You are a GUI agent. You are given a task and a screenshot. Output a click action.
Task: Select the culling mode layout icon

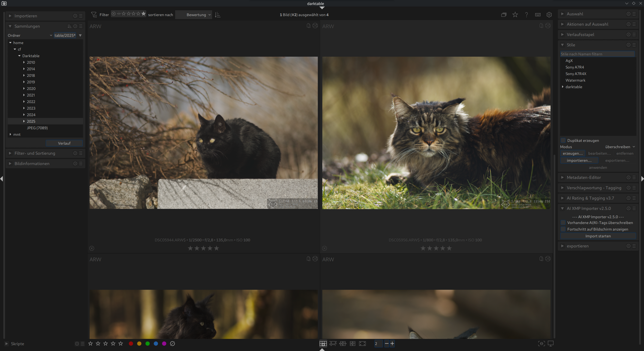coord(343,343)
